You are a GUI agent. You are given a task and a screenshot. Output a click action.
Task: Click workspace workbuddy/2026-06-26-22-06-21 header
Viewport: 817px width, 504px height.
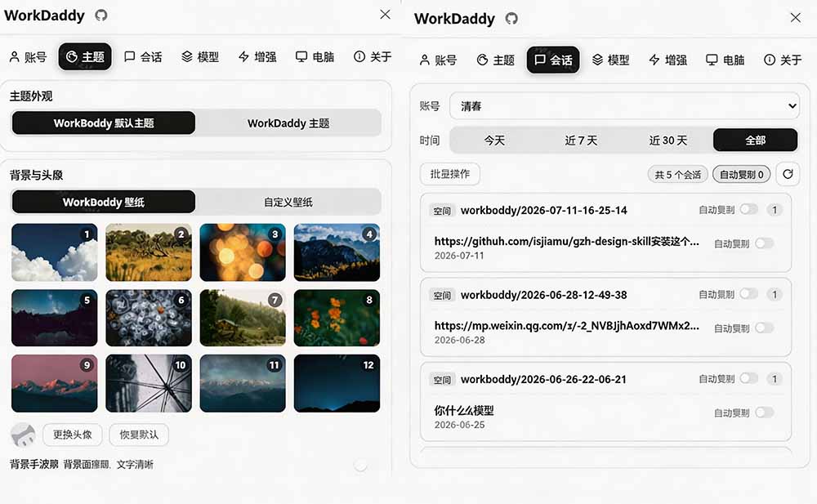[x=543, y=379]
